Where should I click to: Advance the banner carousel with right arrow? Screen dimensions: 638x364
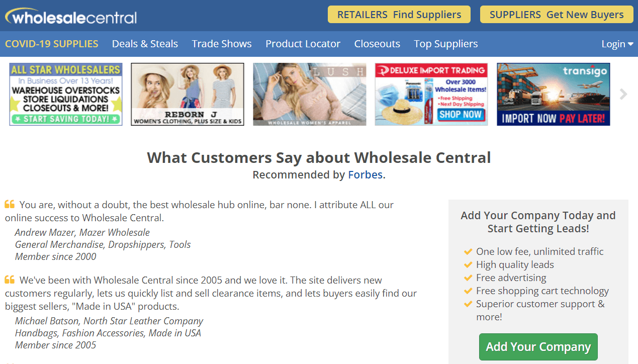[x=623, y=94]
